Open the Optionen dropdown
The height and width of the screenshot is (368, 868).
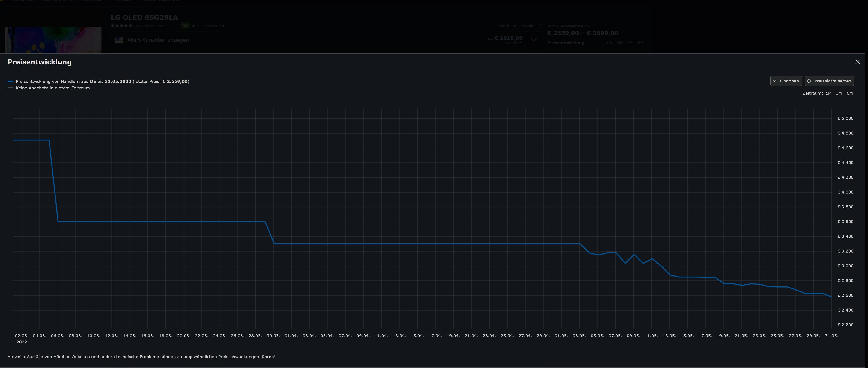[786, 81]
